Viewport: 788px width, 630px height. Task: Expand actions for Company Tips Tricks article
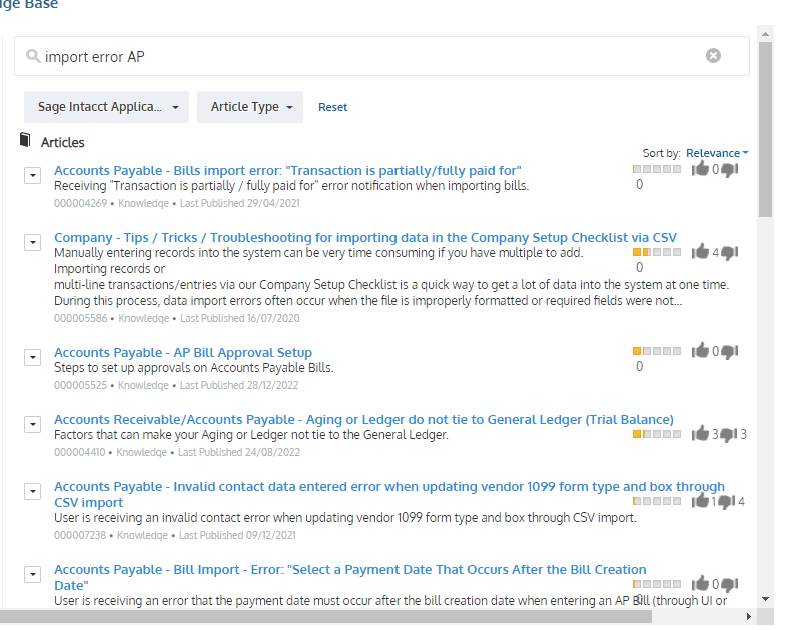click(x=33, y=242)
